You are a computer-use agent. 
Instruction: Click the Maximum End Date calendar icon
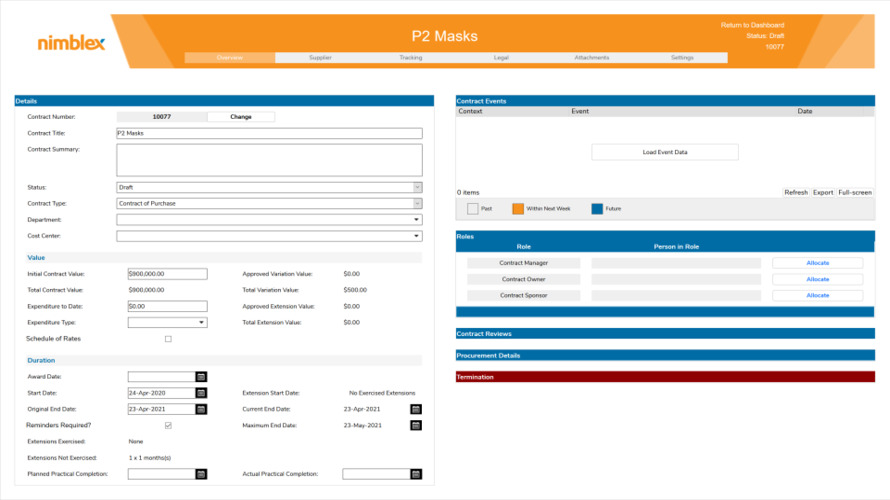416,425
